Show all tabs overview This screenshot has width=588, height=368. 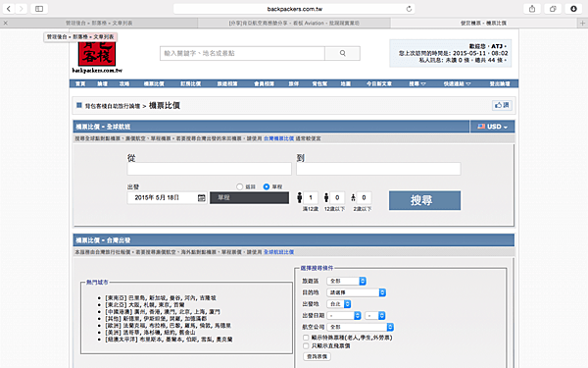coord(553,9)
